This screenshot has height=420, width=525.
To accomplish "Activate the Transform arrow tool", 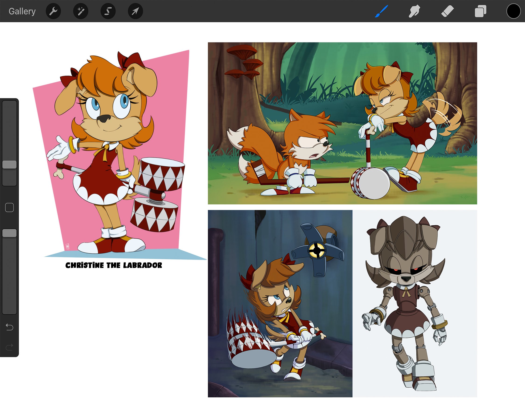I will pyautogui.click(x=135, y=11).
